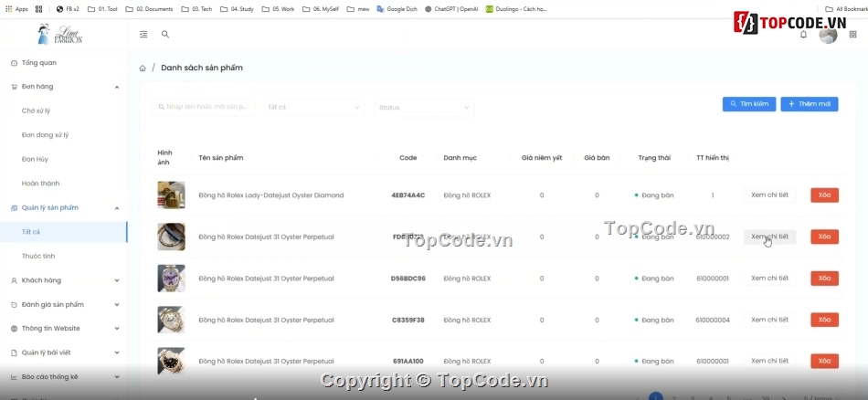The image size is (868, 400).
Task: Delete product with code C8359F38
Action: pos(825,320)
